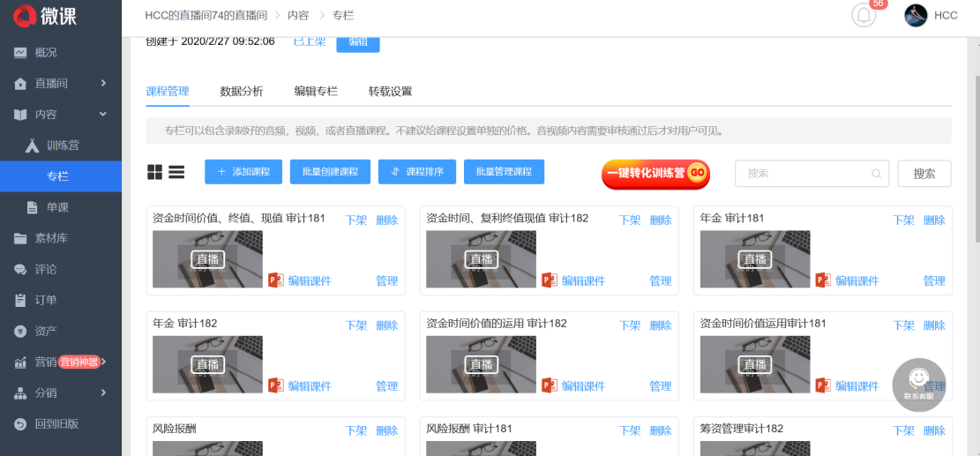Screen dimensions: 980x456
Task: Click 下架 on 风险报酬 审计181 card
Action: [x=630, y=430]
